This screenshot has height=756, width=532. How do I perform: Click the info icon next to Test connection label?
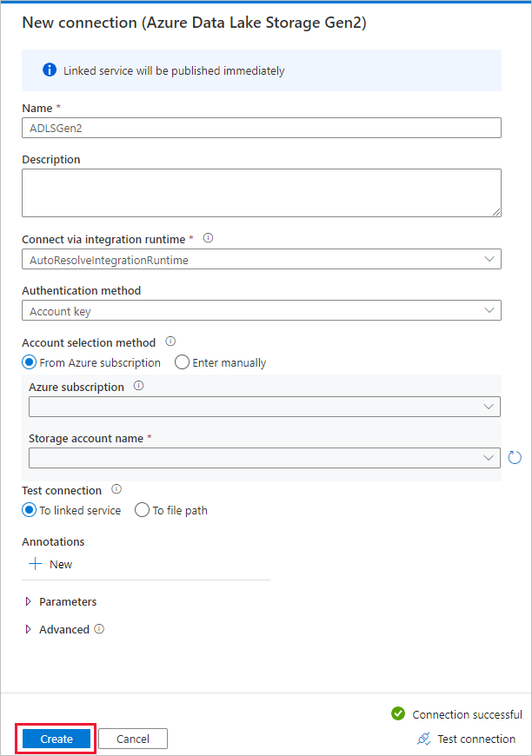click(x=116, y=489)
